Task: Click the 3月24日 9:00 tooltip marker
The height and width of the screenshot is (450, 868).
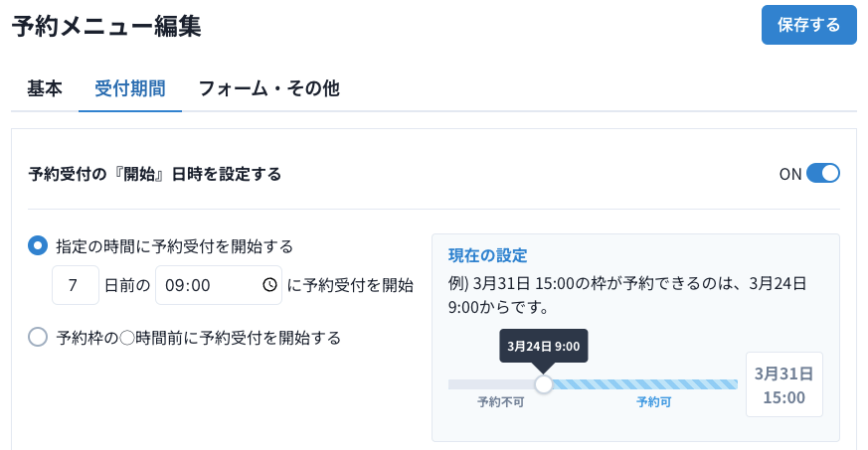Action: [543, 347]
